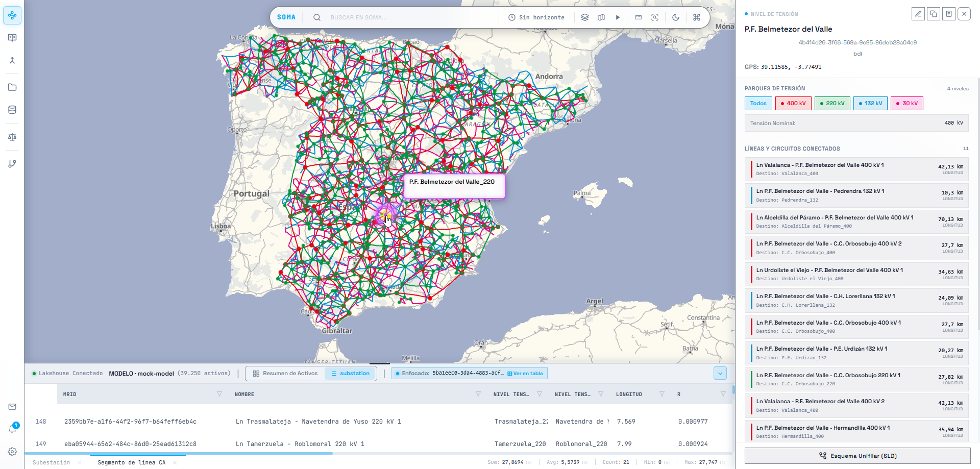
Task: Click the SOMA logo
Action: point(286,17)
